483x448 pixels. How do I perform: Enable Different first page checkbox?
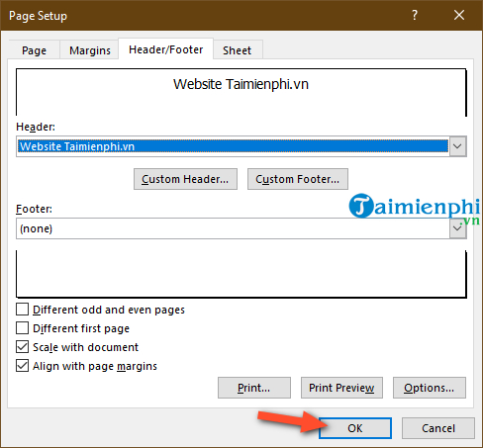[x=22, y=328]
